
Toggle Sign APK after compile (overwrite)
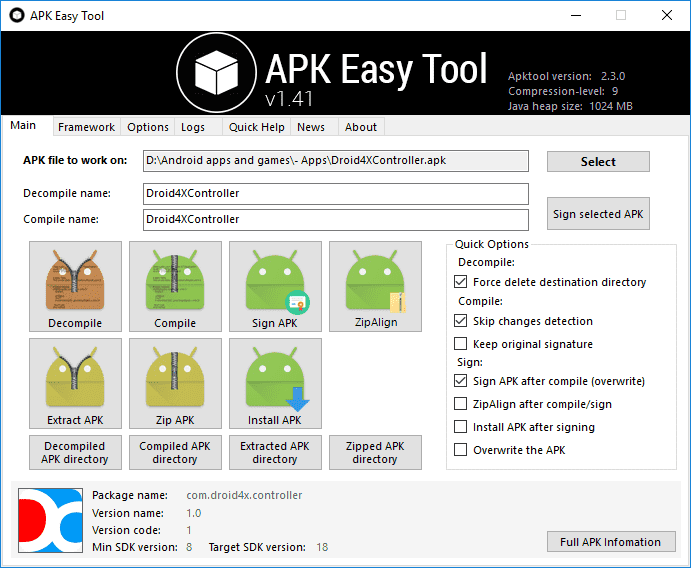(x=461, y=380)
